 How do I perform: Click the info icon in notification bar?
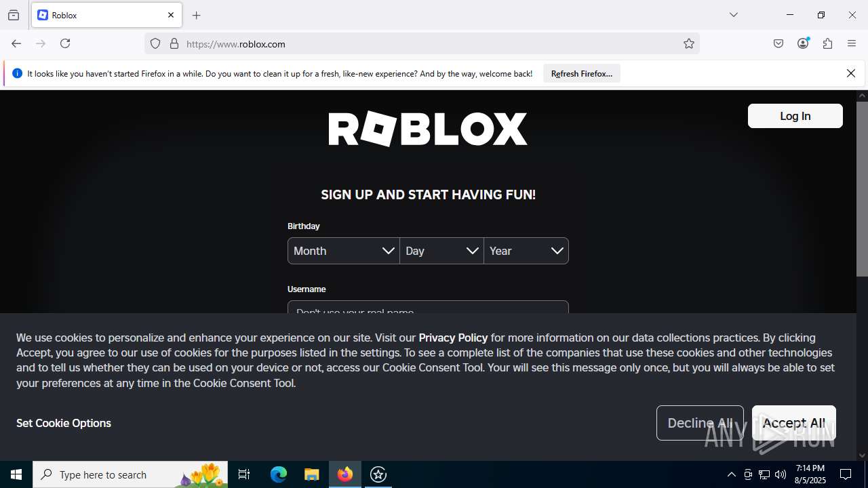click(x=18, y=73)
